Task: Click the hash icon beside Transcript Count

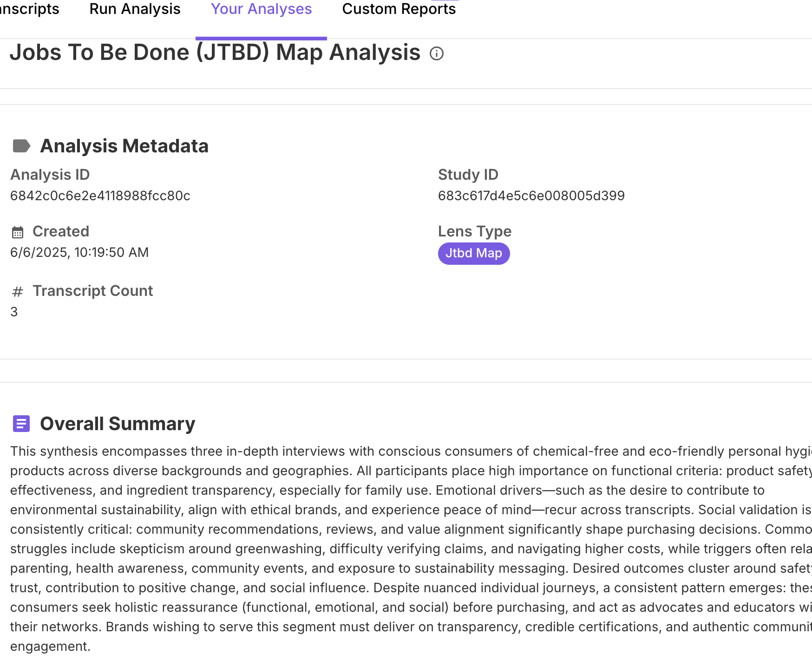Action: pos(18,291)
